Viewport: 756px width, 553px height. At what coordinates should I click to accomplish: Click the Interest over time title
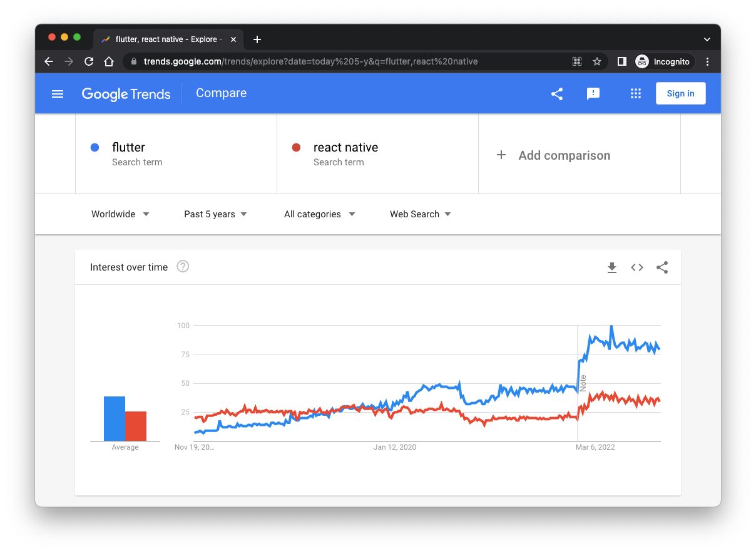click(129, 267)
